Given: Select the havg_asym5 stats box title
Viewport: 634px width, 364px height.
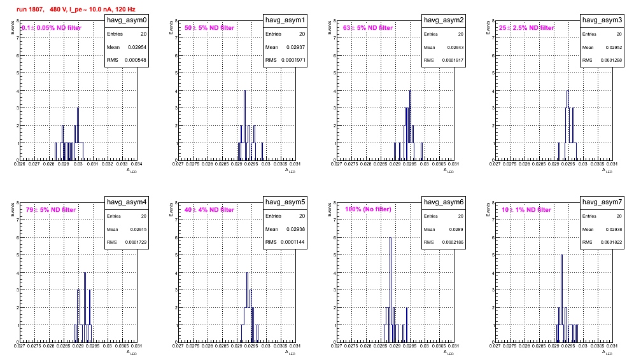Looking at the screenshot, I should click(x=285, y=202).
